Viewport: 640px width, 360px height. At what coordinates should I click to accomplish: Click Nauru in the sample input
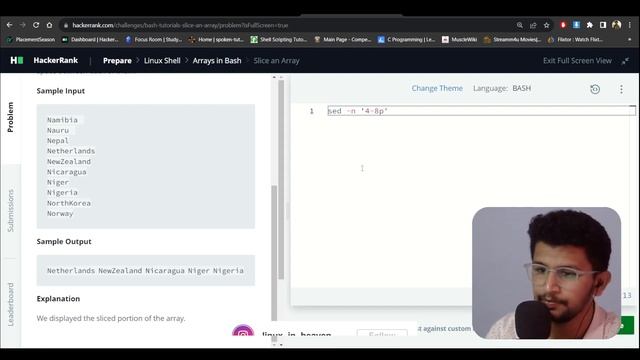coord(58,130)
